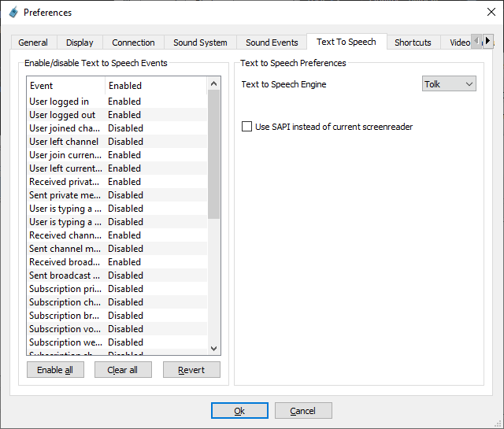Click the Preferences app icon in title bar

click(x=13, y=13)
